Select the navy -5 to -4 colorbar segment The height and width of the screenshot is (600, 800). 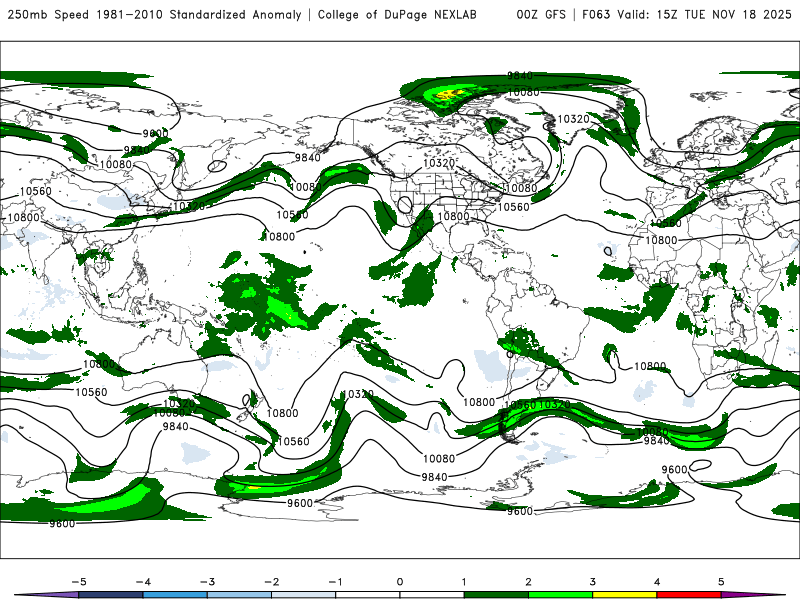tap(111, 595)
